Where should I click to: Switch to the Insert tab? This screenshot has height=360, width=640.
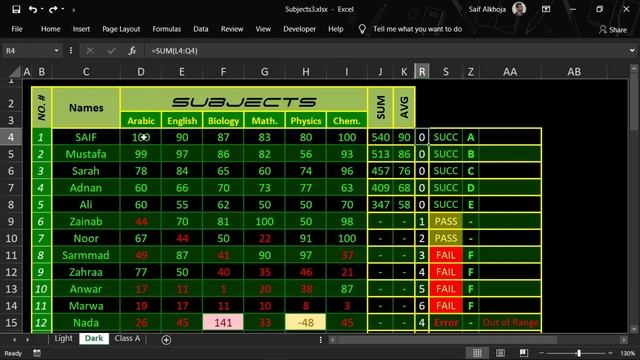click(x=81, y=29)
